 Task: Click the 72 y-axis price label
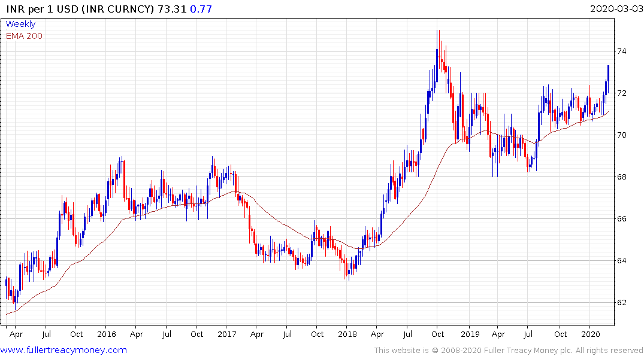point(621,93)
